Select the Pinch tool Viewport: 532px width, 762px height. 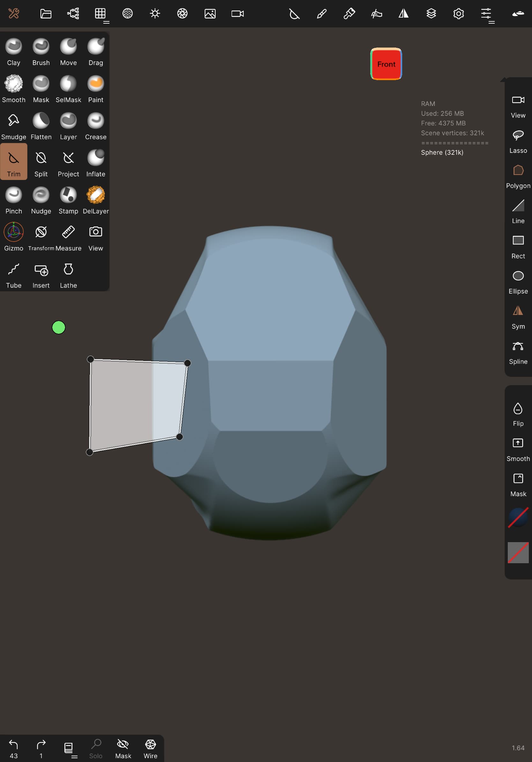point(14,200)
